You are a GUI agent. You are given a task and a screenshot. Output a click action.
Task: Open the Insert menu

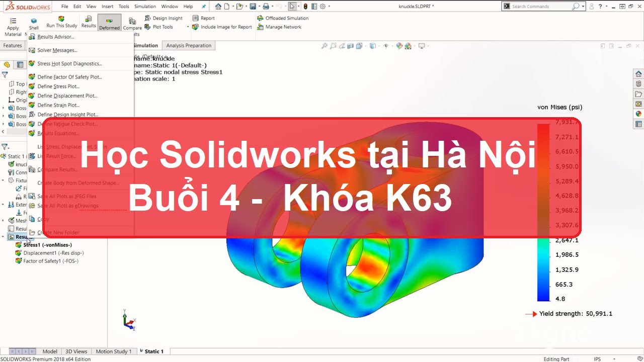[107, 7]
